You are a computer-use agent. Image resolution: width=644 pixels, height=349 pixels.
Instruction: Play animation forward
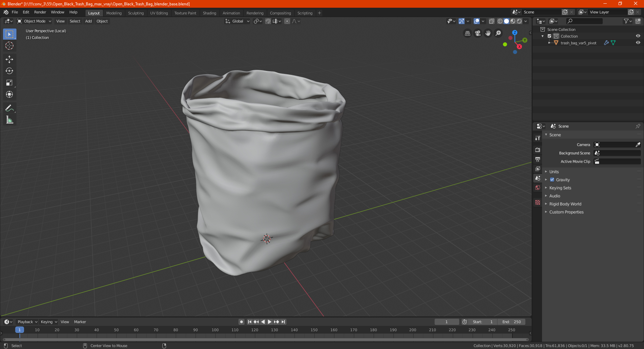point(270,322)
